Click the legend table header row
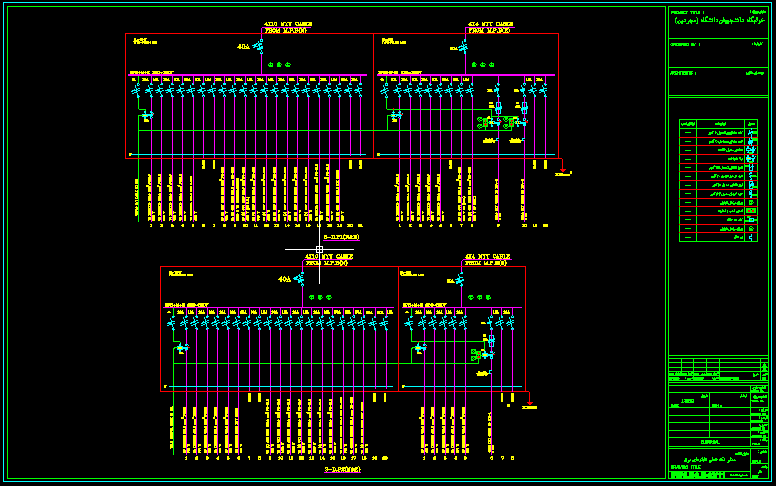 tap(718, 124)
